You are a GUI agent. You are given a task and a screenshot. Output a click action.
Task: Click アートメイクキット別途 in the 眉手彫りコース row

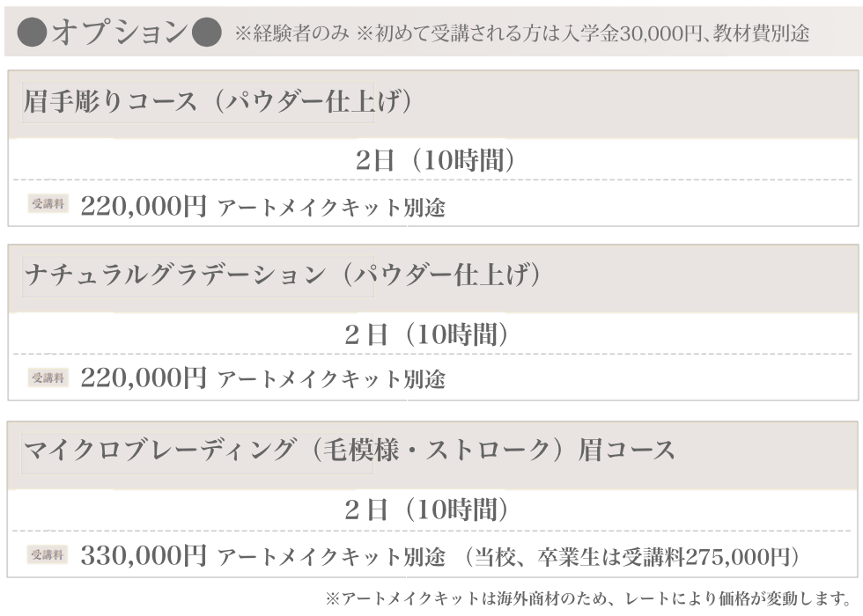click(331, 208)
